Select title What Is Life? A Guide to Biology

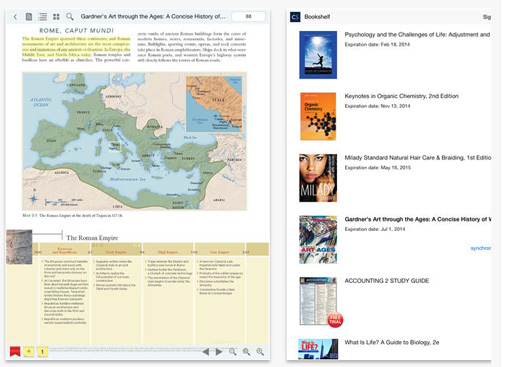(x=392, y=342)
